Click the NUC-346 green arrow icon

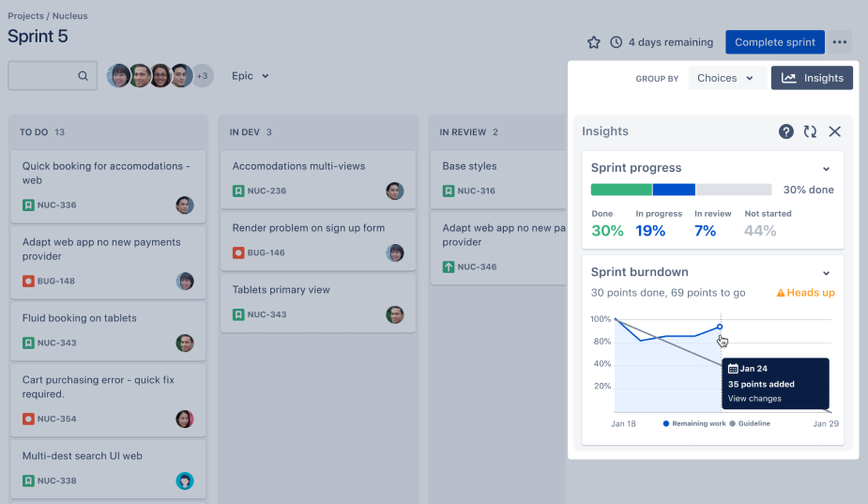[449, 267]
